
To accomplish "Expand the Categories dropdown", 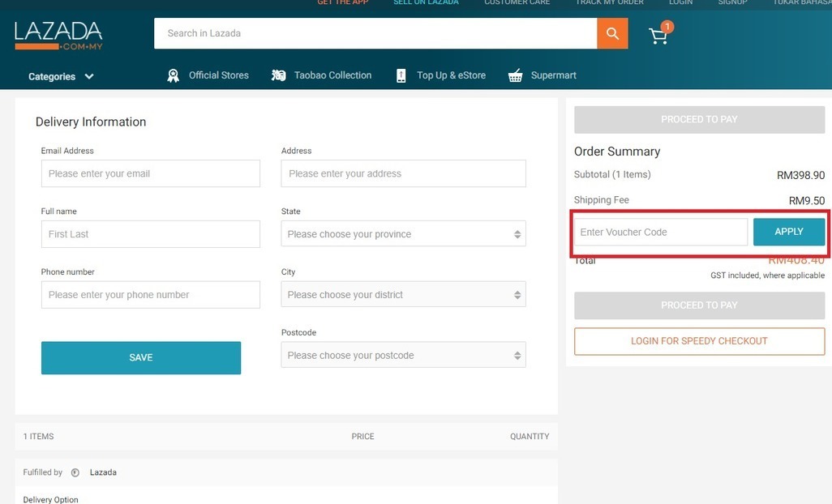I will point(61,76).
